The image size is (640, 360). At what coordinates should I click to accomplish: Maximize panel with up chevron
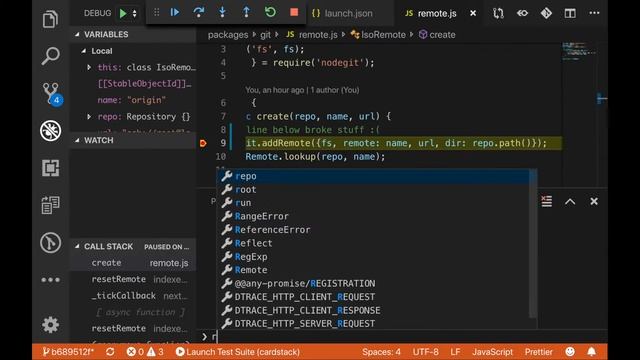[570, 202]
